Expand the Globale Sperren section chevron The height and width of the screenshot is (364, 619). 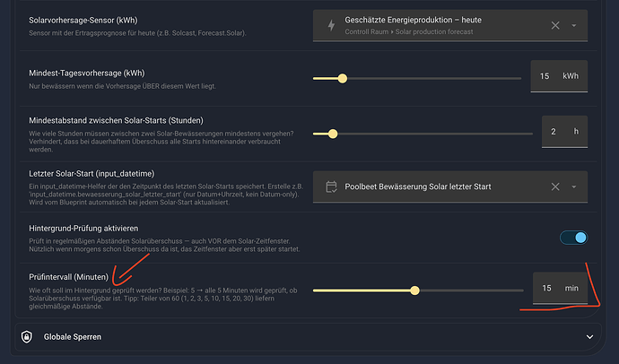click(589, 337)
